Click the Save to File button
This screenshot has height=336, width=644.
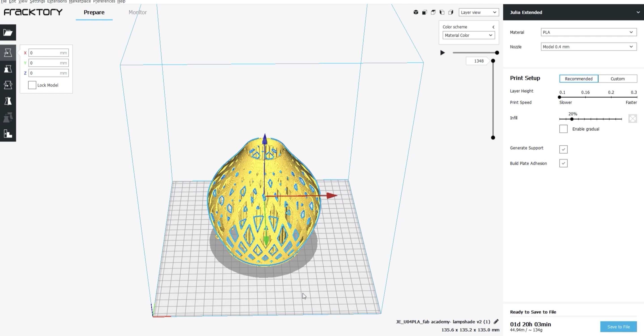click(618, 327)
